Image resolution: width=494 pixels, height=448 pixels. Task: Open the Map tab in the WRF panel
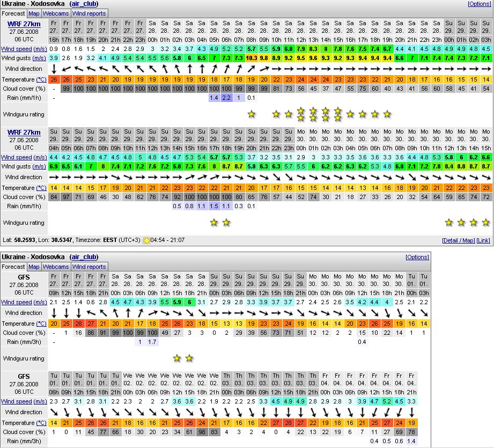pyautogui.click(x=34, y=13)
